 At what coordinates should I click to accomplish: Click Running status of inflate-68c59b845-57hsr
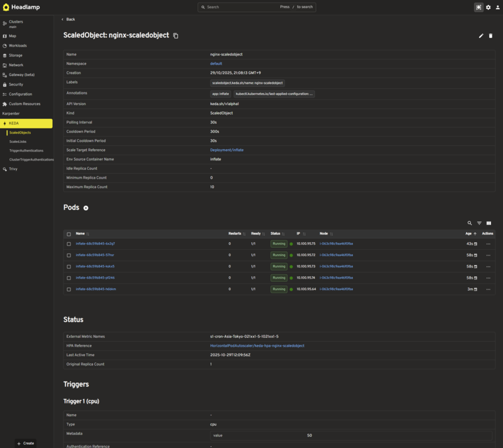pyautogui.click(x=279, y=255)
